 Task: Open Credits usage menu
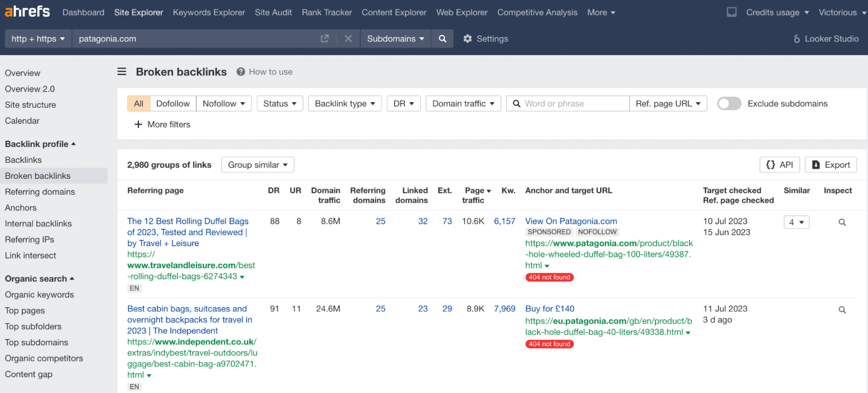click(x=777, y=13)
